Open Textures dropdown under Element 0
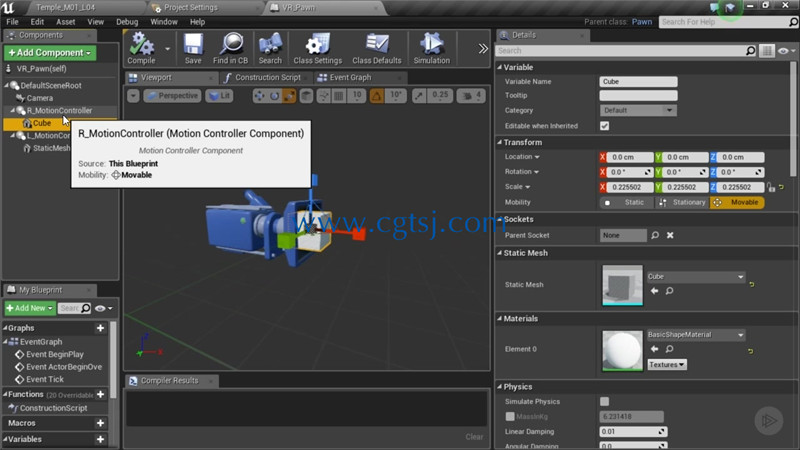The height and width of the screenshot is (450, 800). coord(667,365)
